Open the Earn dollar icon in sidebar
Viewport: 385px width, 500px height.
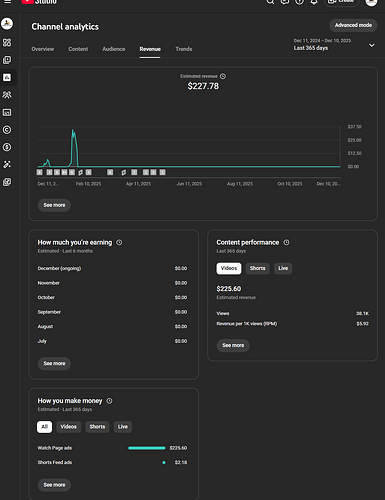[7, 147]
